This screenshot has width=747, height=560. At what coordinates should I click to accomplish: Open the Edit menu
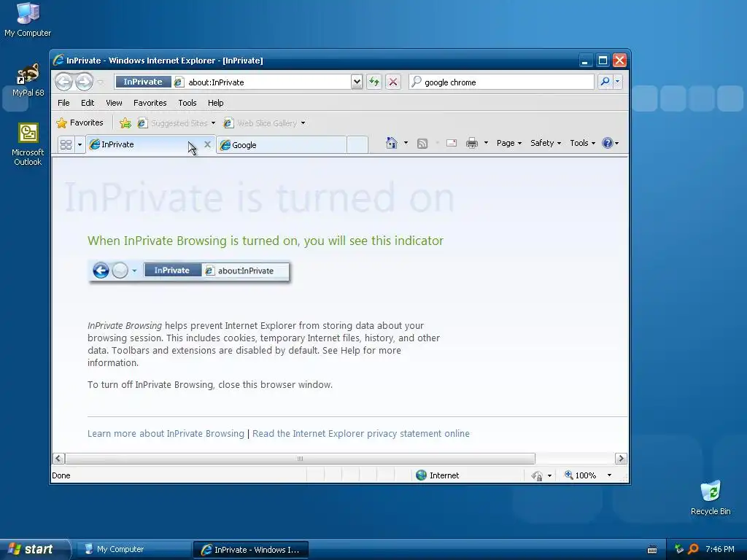click(x=88, y=103)
